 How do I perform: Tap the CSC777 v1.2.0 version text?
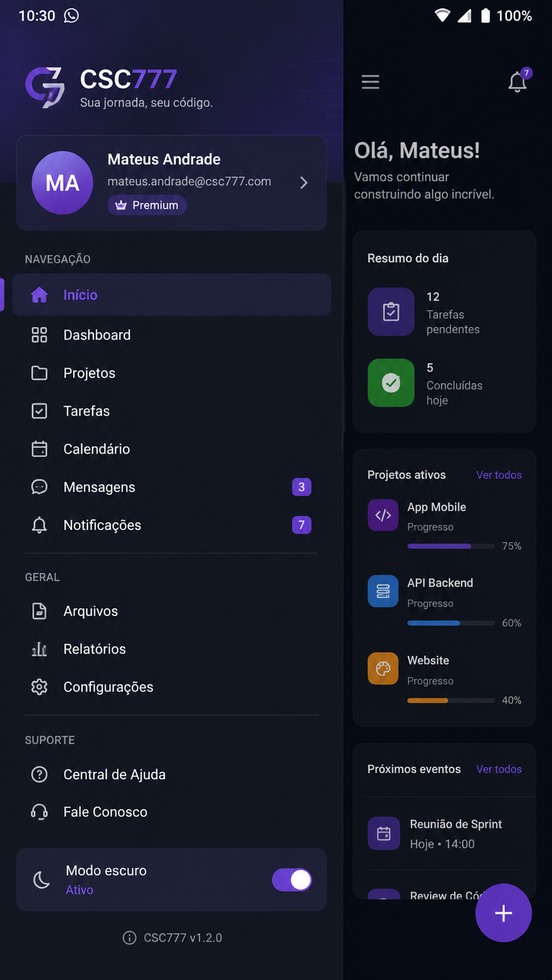183,938
